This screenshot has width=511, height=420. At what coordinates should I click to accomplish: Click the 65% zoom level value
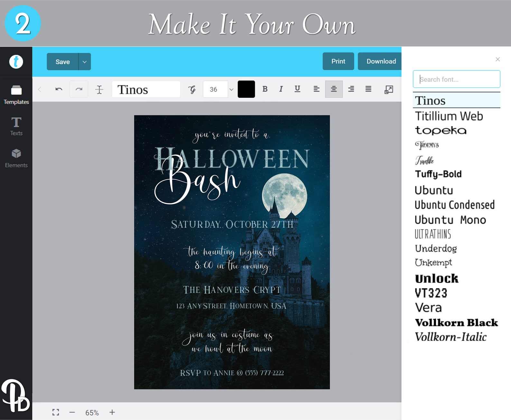[x=92, y=413]
